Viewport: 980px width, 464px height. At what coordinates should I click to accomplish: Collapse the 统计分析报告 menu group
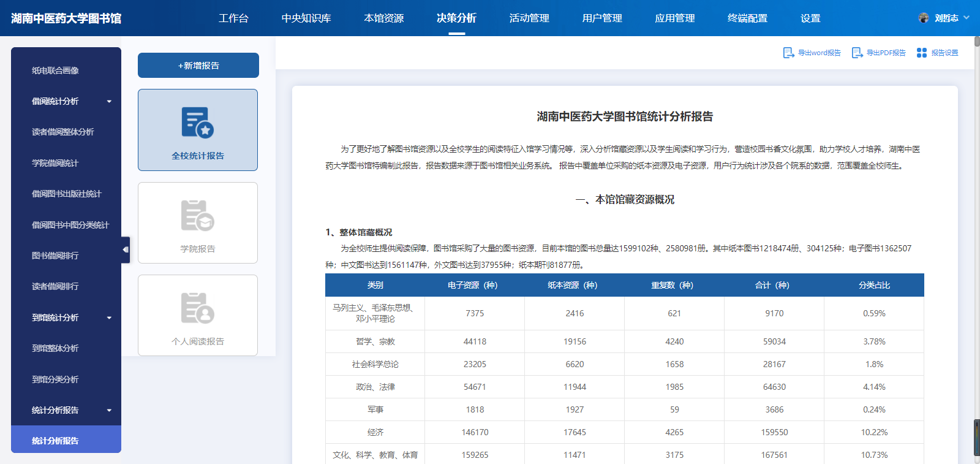coord(109,411)
